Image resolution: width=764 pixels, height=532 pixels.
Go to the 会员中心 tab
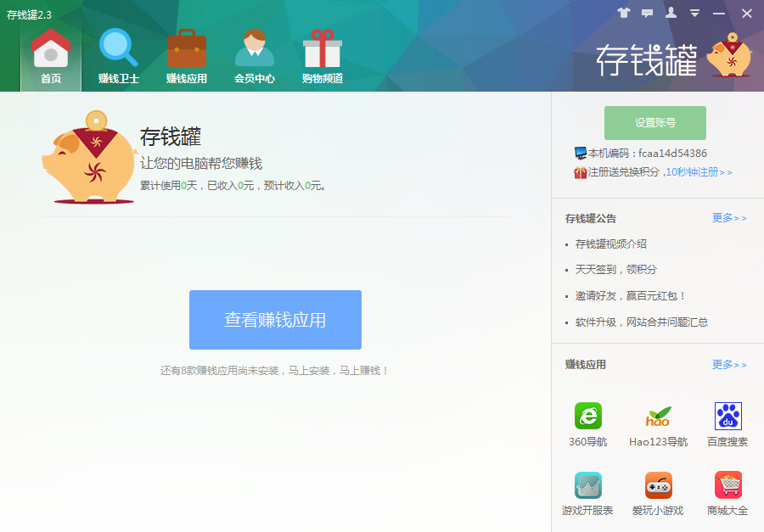[x=255, y=56]
